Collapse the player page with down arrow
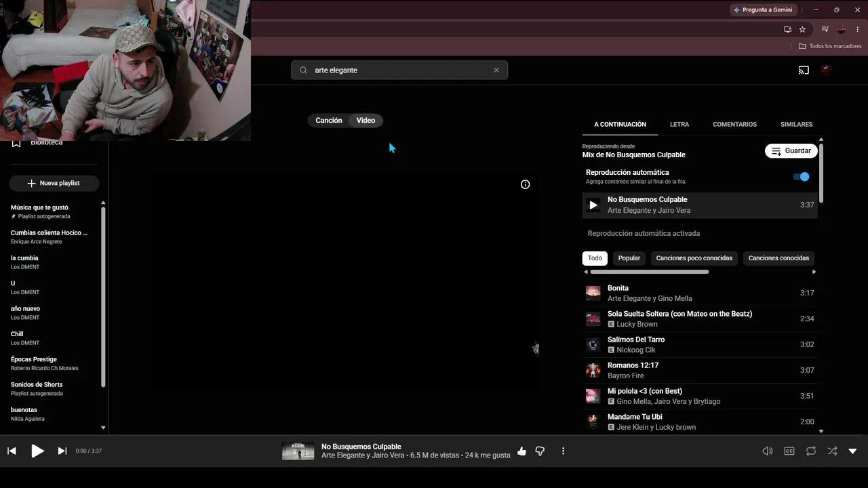The width and height of the screenshot is (868, 488). [x=853, y=451]
